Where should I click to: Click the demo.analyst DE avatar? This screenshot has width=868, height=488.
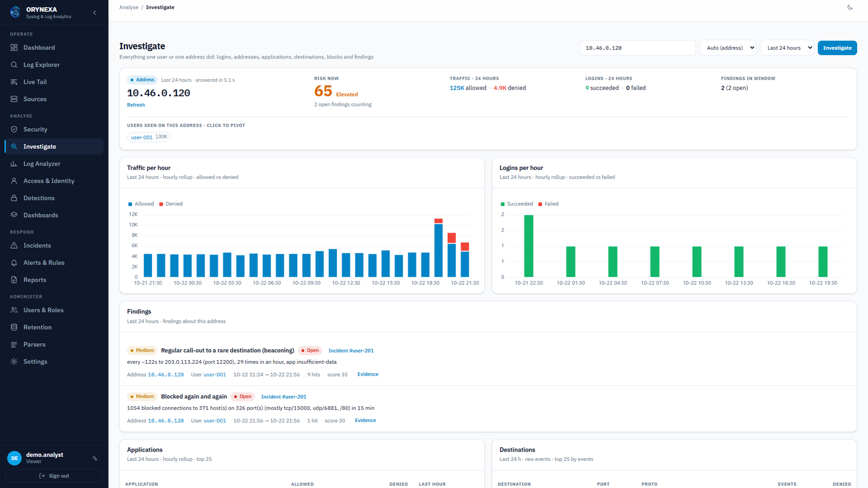coord(15,458)
